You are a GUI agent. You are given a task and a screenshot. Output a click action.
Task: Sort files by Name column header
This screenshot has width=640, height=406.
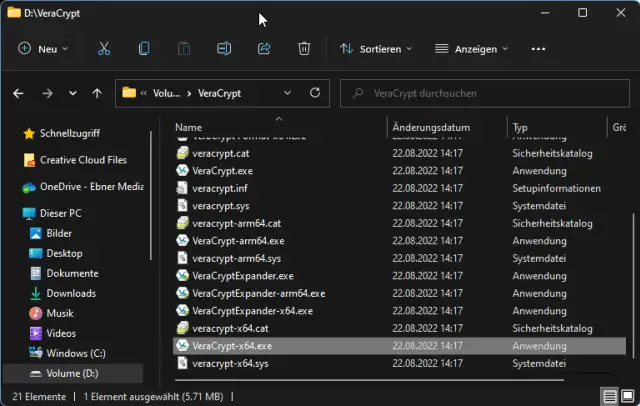pos(189,128)
